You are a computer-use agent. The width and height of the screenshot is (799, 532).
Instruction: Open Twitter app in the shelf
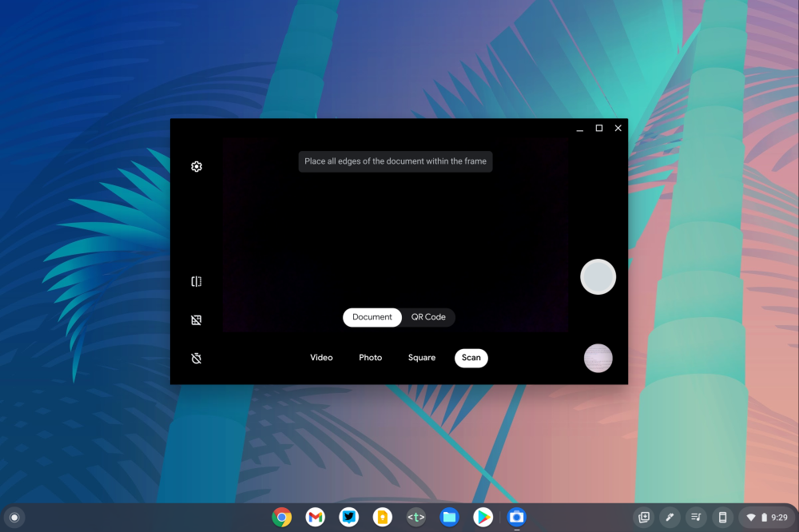349,518
